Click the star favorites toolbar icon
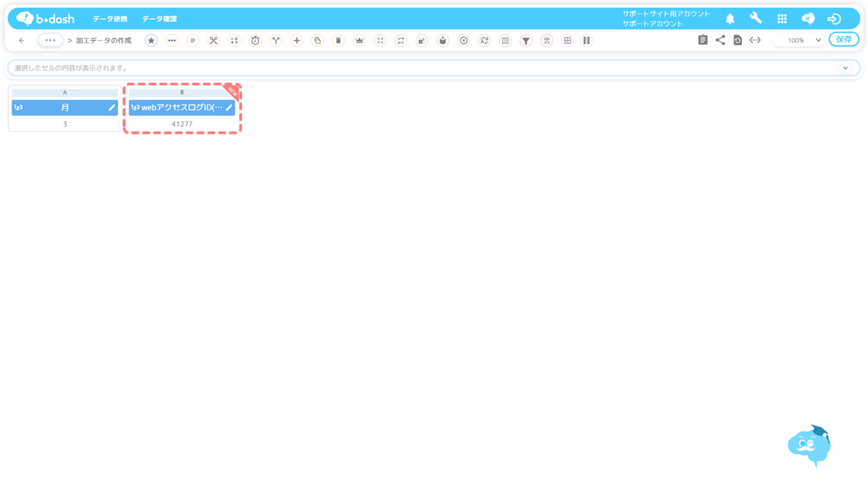This screenshot has height=488, width=868. tap(151, 41)
